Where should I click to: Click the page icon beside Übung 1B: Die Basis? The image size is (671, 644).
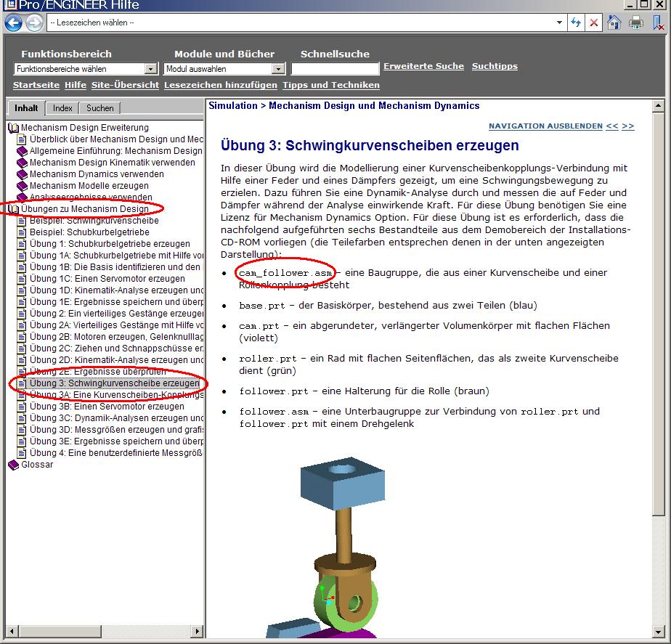click(x=21, y=266)
